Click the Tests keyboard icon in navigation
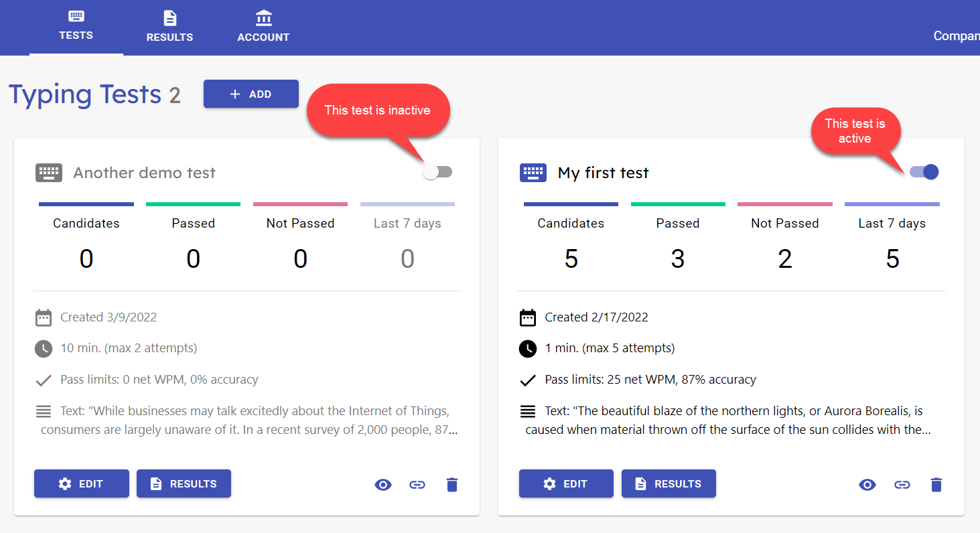The width and height of the screenshot is (980, 533). 76,17
